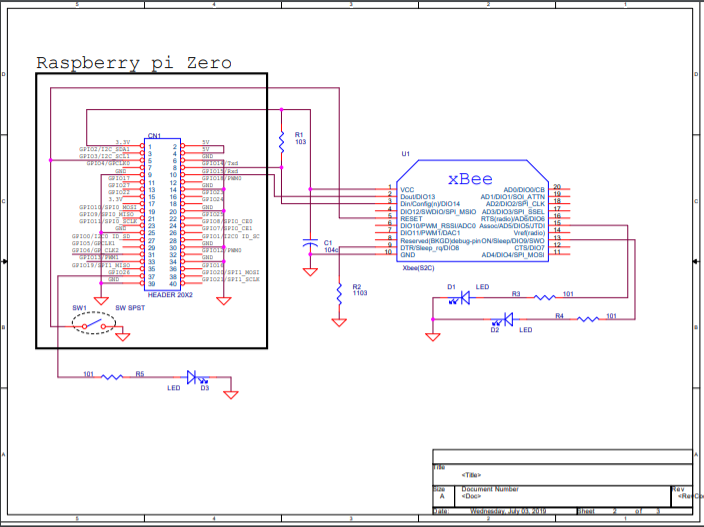
Task: Click the large "xBee" name text
Action: [470, 179]
